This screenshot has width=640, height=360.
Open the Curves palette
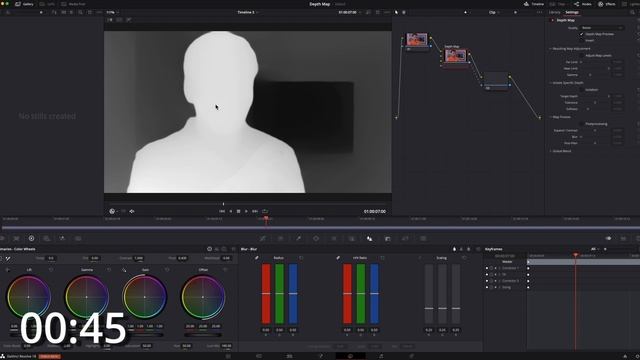click(263, 238)
